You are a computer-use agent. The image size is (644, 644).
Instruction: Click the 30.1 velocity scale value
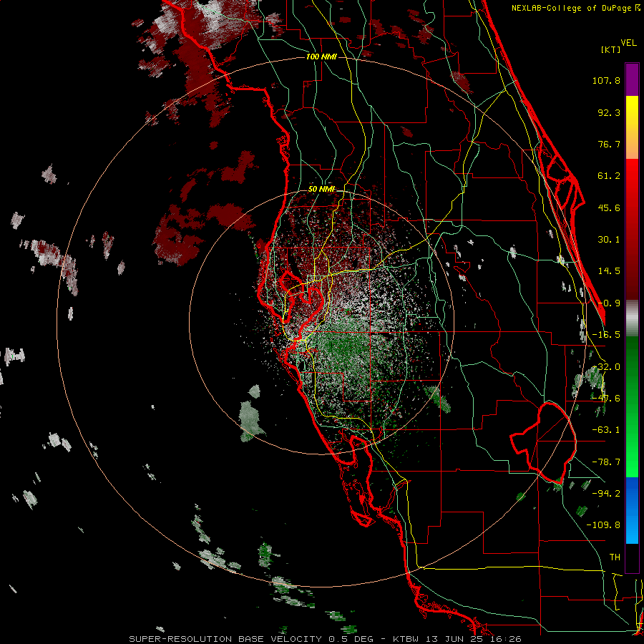609,240
